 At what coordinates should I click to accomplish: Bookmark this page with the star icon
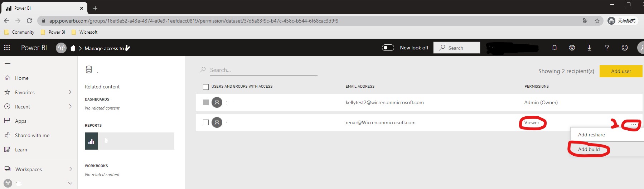(597, 21)
